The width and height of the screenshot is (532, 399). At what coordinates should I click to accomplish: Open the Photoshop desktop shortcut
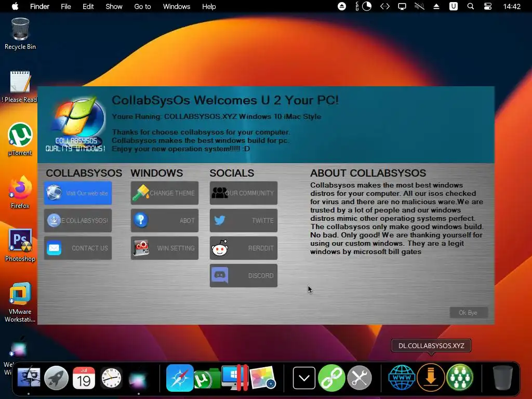[20, 245]
